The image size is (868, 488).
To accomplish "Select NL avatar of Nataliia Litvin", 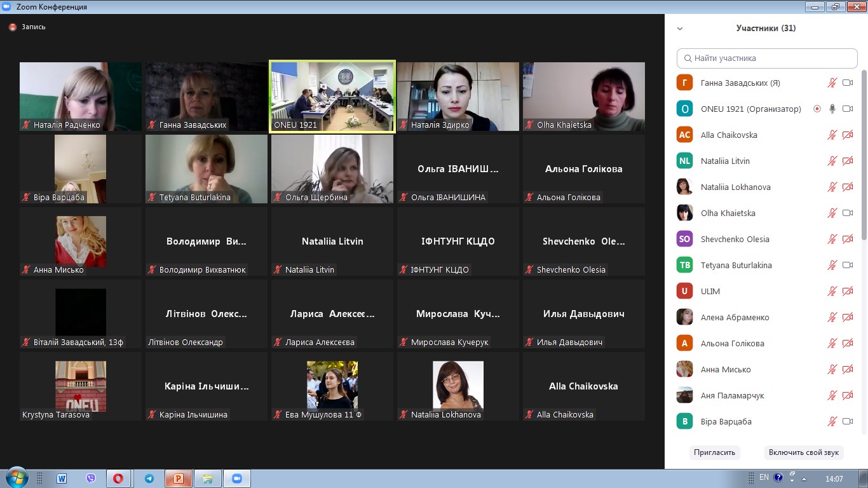I will 684,161.
